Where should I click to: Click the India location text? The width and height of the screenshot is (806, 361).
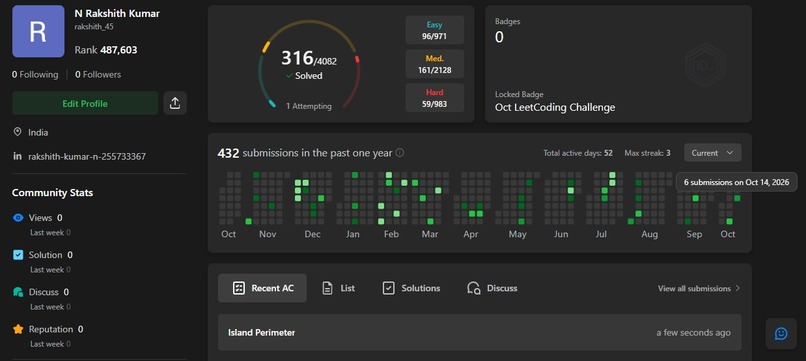[38, 132]
